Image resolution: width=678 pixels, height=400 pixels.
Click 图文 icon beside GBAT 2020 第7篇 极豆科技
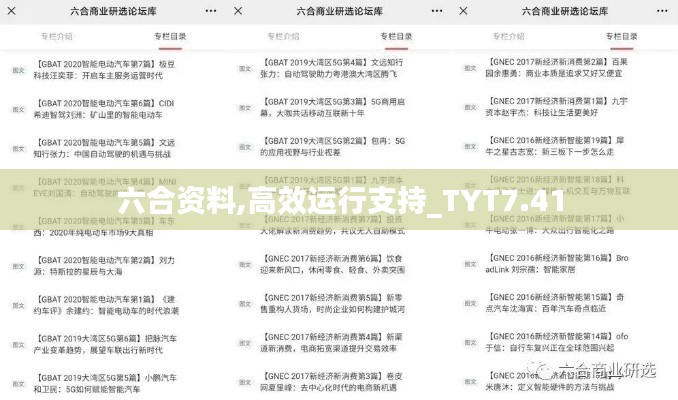(19, 70)
